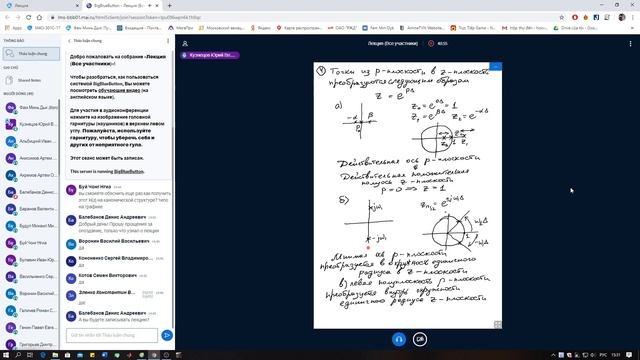
Task: Leave audio with the blue headphones button
Action: (x=399, y=339)
